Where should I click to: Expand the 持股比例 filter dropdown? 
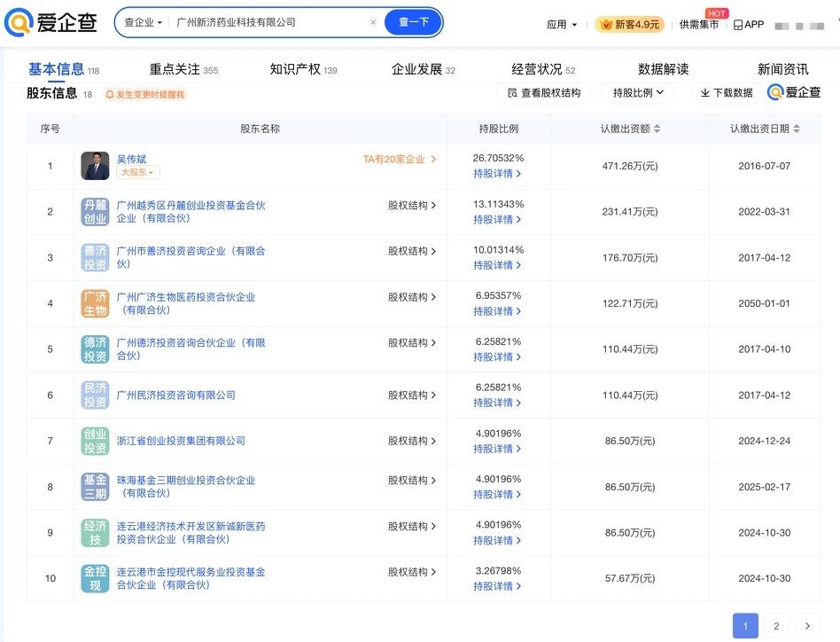tap(638, 92)
